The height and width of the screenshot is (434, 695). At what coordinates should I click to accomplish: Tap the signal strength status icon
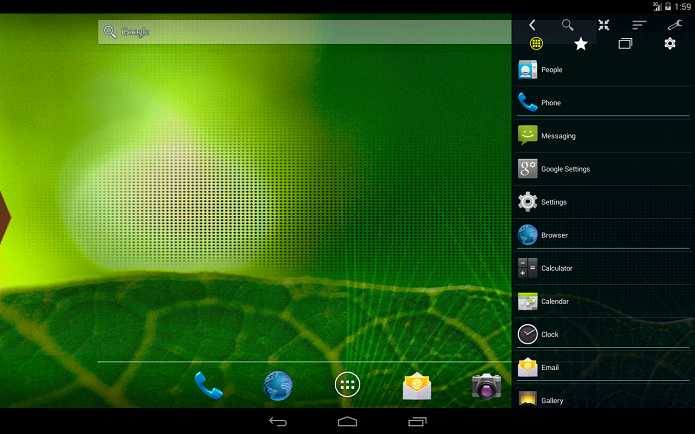(657, 6)
